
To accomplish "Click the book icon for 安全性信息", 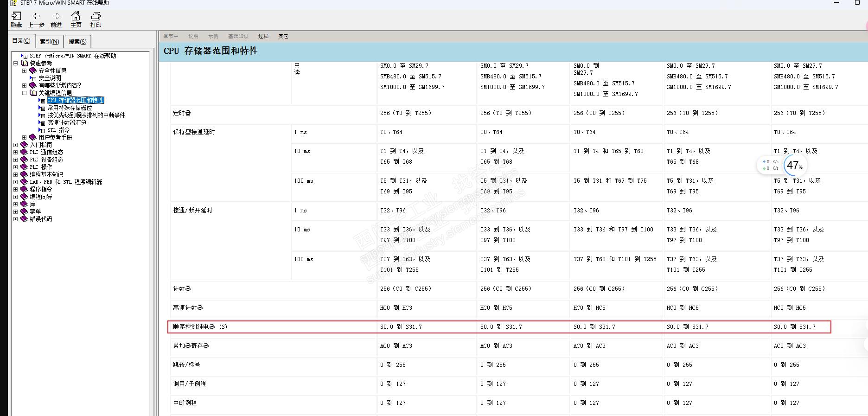I will click(33, 70).
